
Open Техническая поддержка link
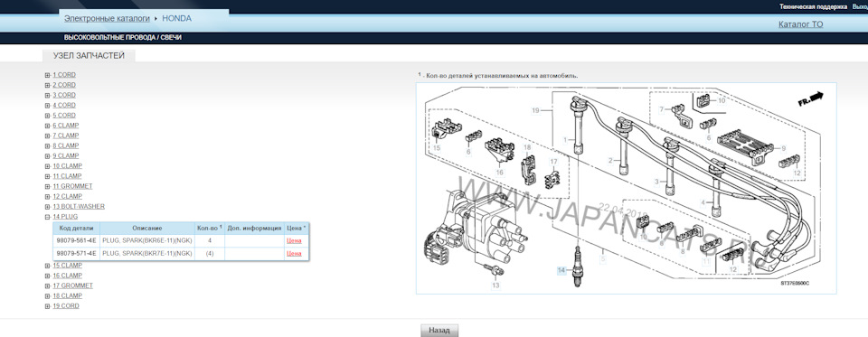pyautogui.click(x=813, y=6)
